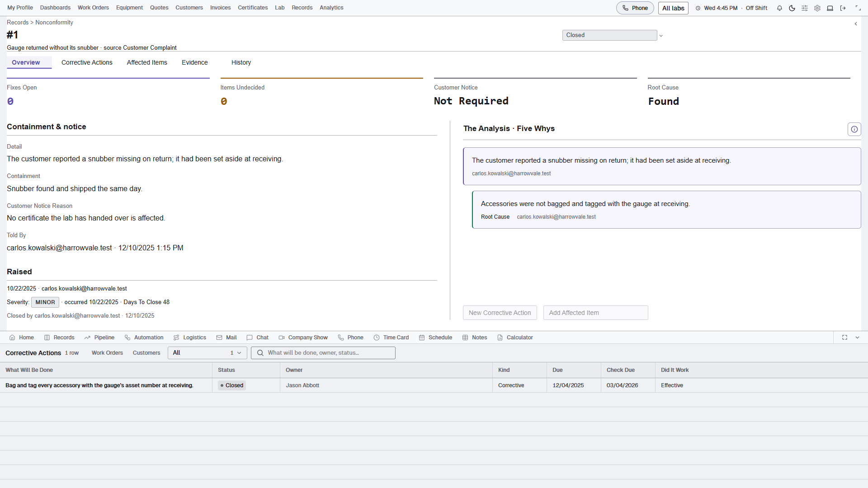
Task: Open the Closed status dropdown
Action: pyautogui.click(x=613, y=35)
